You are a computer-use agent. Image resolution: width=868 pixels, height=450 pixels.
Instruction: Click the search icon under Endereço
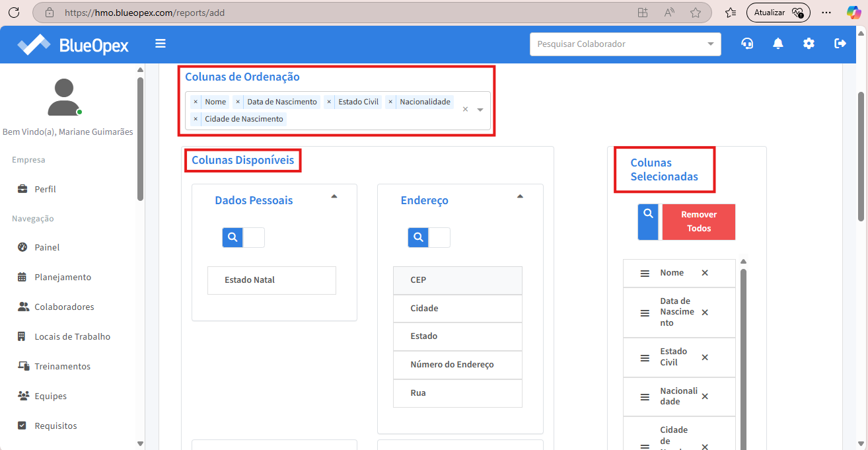point(418,237)
